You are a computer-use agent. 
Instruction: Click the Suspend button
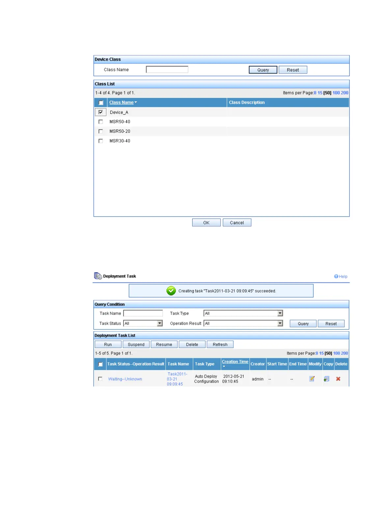(136, 344)
